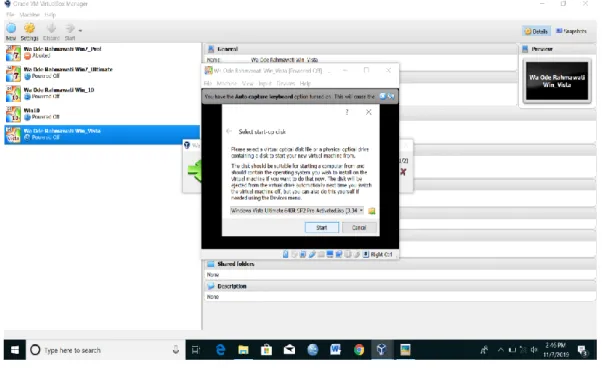The width and height of the screenshot is (602, 371).
Task: Switch to Snapshots view
Action: tap(571, 31)
